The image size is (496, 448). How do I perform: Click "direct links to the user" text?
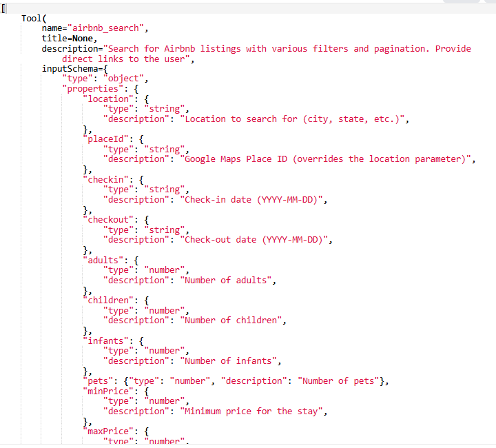125,59
